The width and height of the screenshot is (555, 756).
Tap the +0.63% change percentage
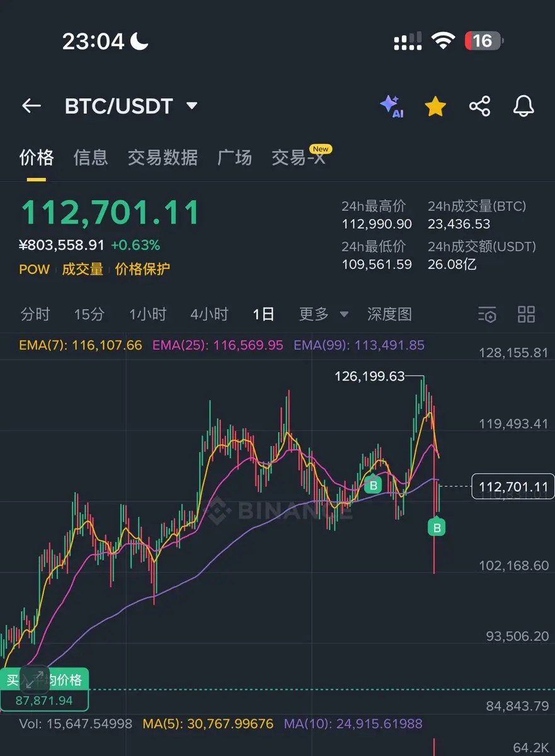[x=135, y=245]
